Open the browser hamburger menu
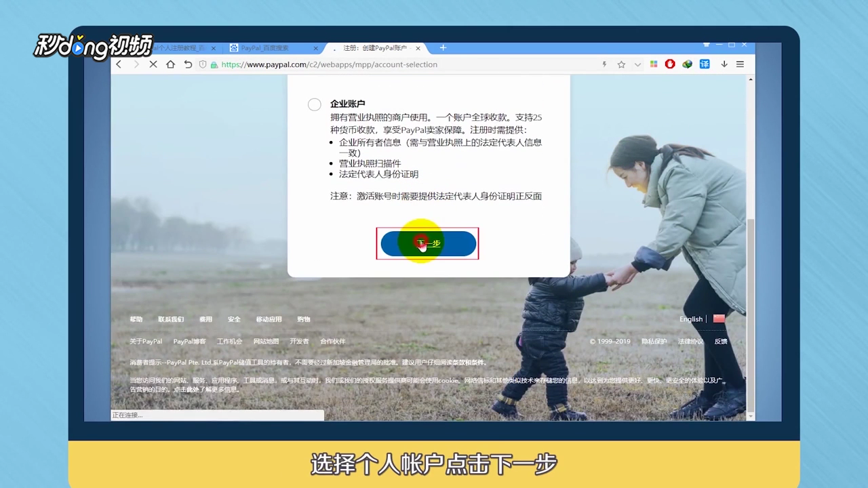 click(x=740, y=64)
